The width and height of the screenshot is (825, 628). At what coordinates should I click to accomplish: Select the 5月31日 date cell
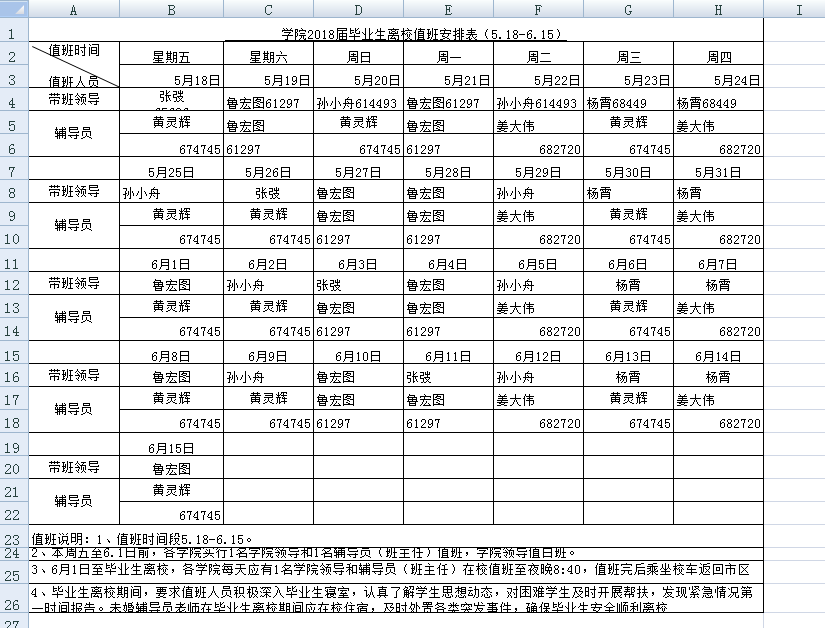click(x=718, y=171)
